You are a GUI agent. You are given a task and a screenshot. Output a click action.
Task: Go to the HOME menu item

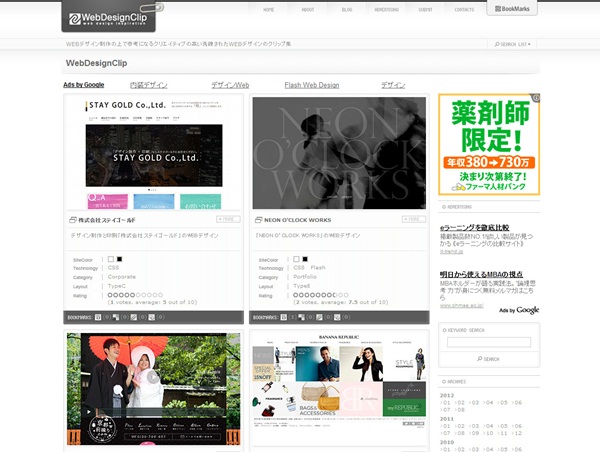[268, 10]
